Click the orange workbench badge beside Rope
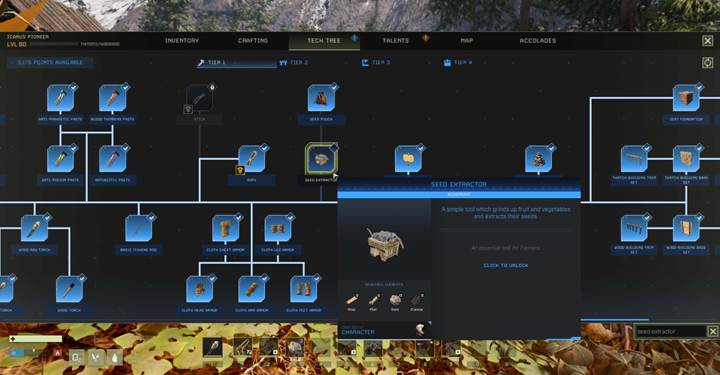This screenshot has height=375, width=720. click(x=240, y=170)
